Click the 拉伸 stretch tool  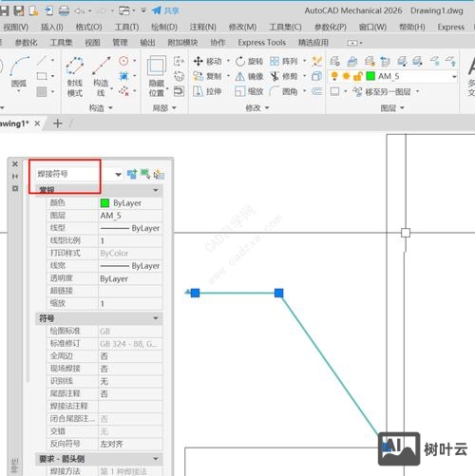point(207,91)
